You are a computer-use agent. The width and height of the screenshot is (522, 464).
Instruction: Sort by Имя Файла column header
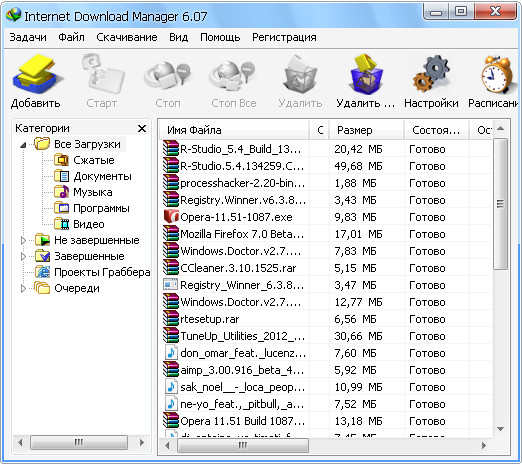(x=235, y=130)
